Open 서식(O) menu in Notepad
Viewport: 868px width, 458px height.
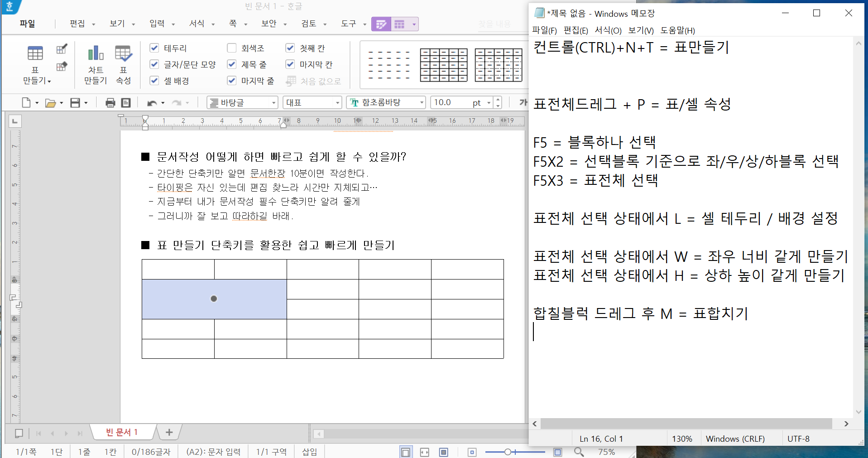point(608,30)
